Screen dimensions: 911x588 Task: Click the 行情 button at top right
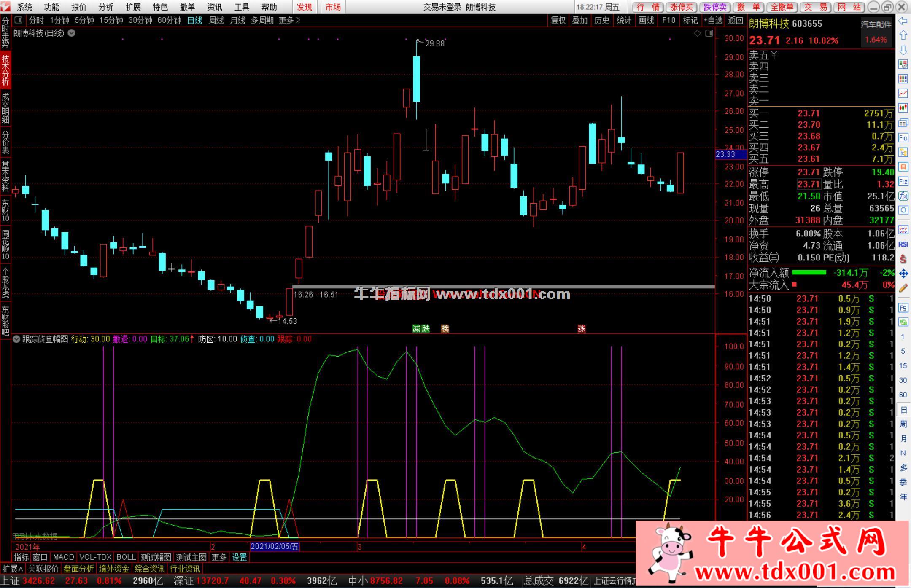[x=648, y=7]
